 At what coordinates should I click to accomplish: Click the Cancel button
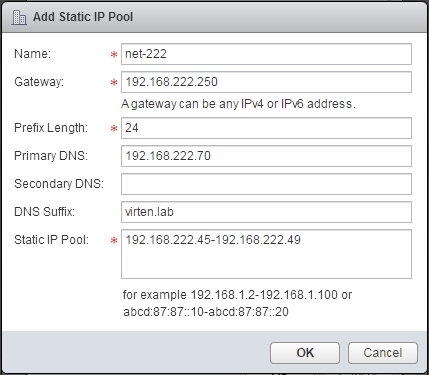click(383, 353)
